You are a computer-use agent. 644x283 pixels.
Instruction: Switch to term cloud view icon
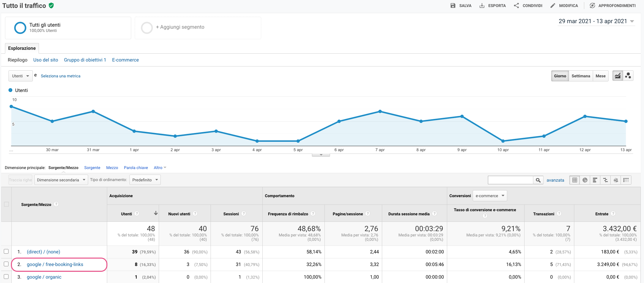616,180
